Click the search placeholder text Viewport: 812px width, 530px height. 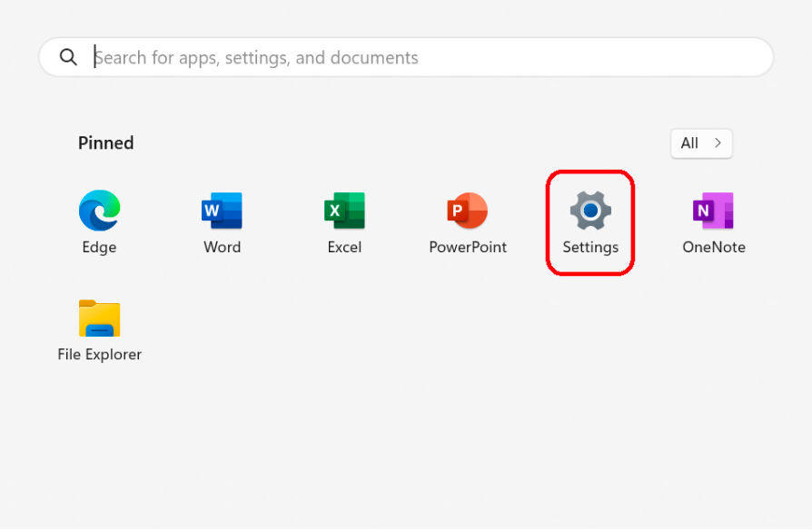point(257,58)
